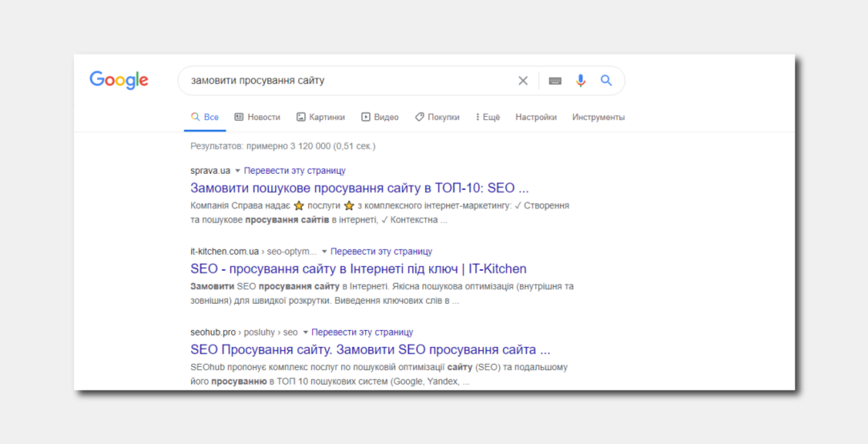Switch to the Видео tab
868x444 pixels.
coord(379,117)
